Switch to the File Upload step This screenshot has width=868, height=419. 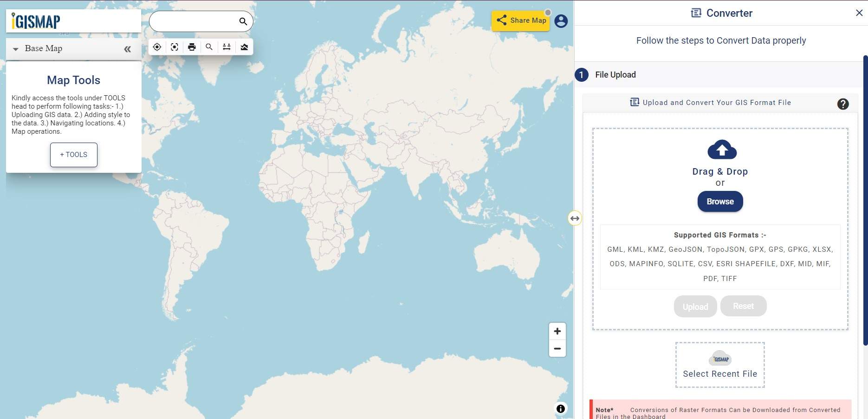tap(615, 74)
